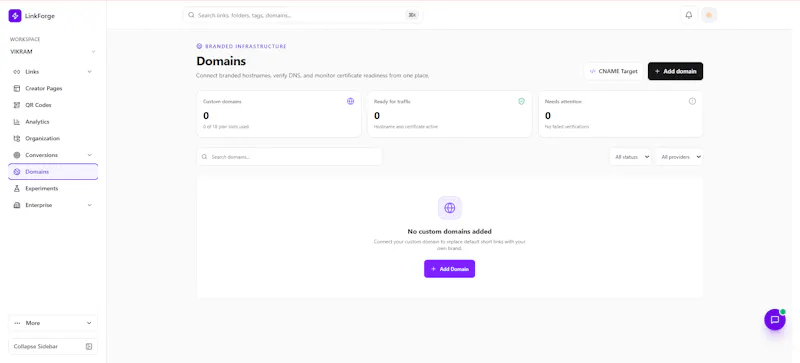800x363 pixels.
Task: Click the globe icon in empty state
Action: (x=449, y=208)
